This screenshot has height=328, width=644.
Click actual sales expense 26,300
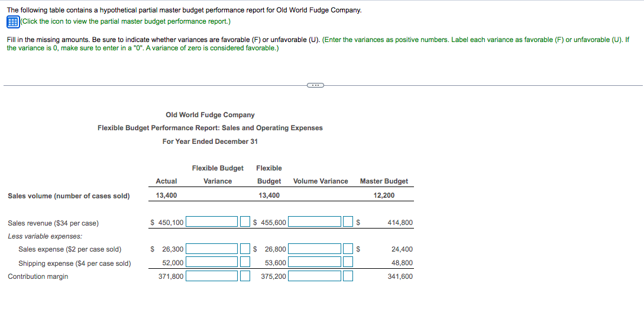click(x=173, y=249)
